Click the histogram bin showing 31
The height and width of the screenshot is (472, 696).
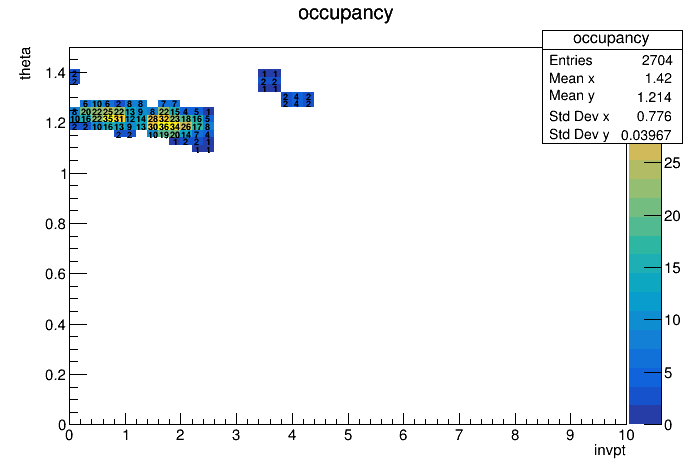click(x=119, y=119)
